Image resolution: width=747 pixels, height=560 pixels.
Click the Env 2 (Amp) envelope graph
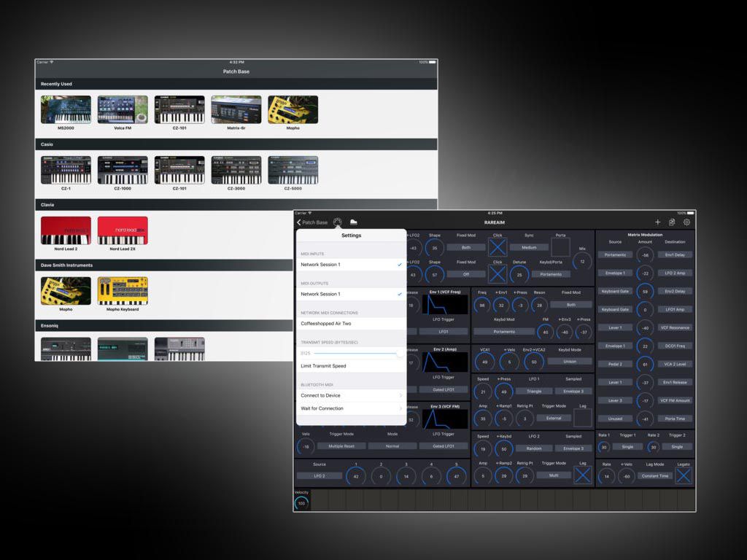[x=445, y=362]
